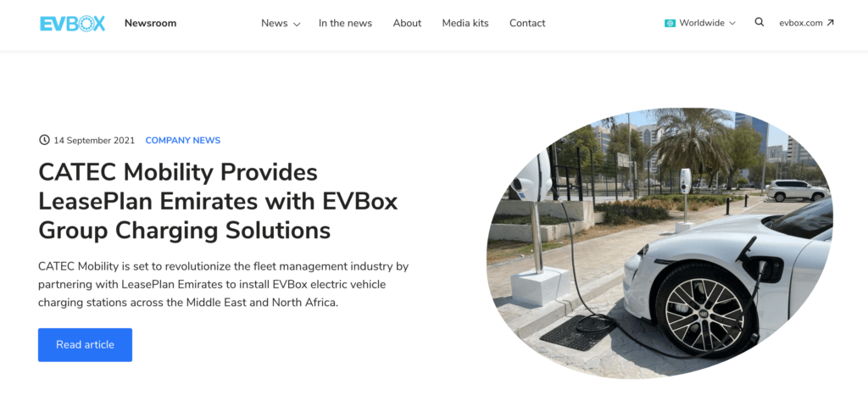Image resolution: width=868 pixels, height=418 pixels.
Task: Open the search magnifier icon
Action: [759, 22]
